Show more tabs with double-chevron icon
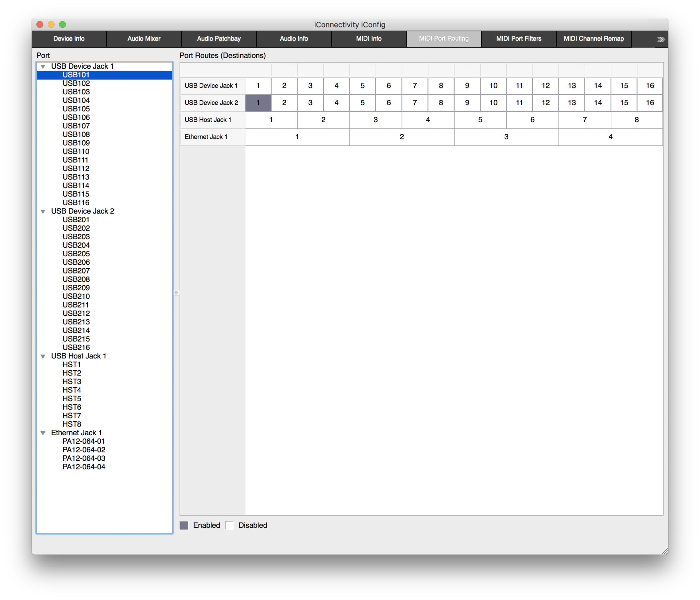Screen dimensions: 700x600 [661, 39]
